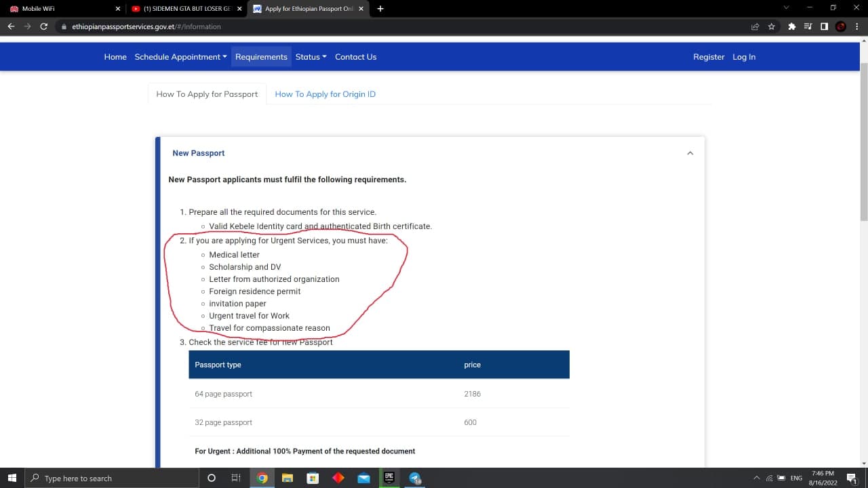
Task: Expand the Status dropdown menu
Action: click(311, 57)
